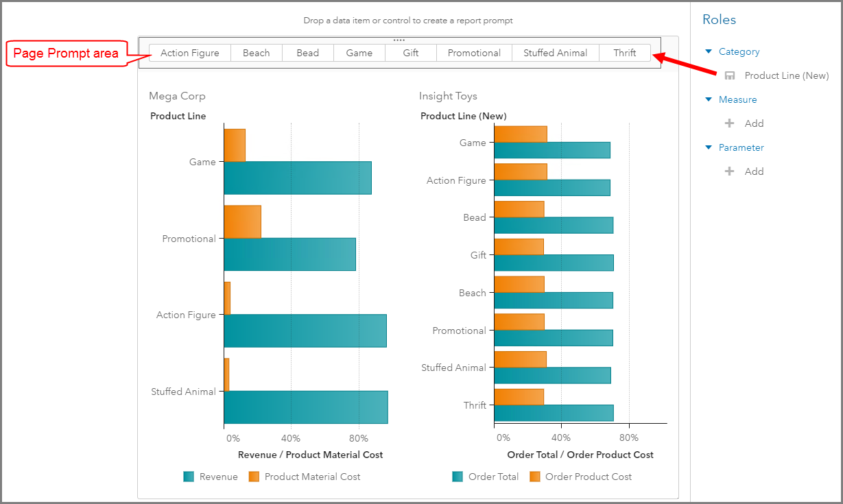Image resolution: width=843 pixels, height=504 pixels.
Task: Click the drag handle above prompt bar
Action: tap(399, 40)
